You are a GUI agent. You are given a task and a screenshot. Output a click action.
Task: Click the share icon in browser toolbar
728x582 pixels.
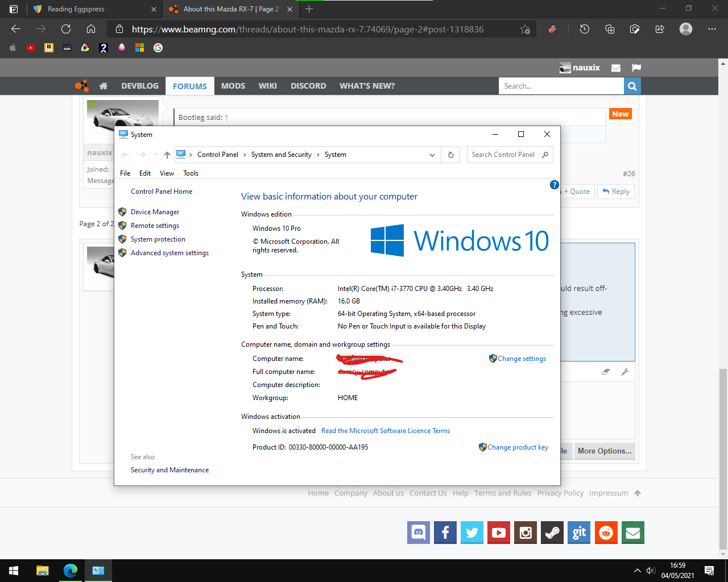click(x=660, y=29)
